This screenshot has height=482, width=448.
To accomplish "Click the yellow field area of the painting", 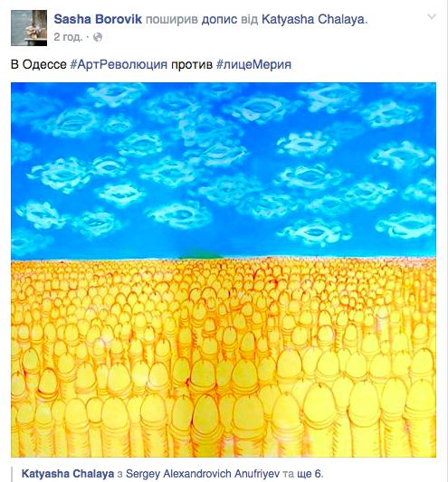I will 224,358.
